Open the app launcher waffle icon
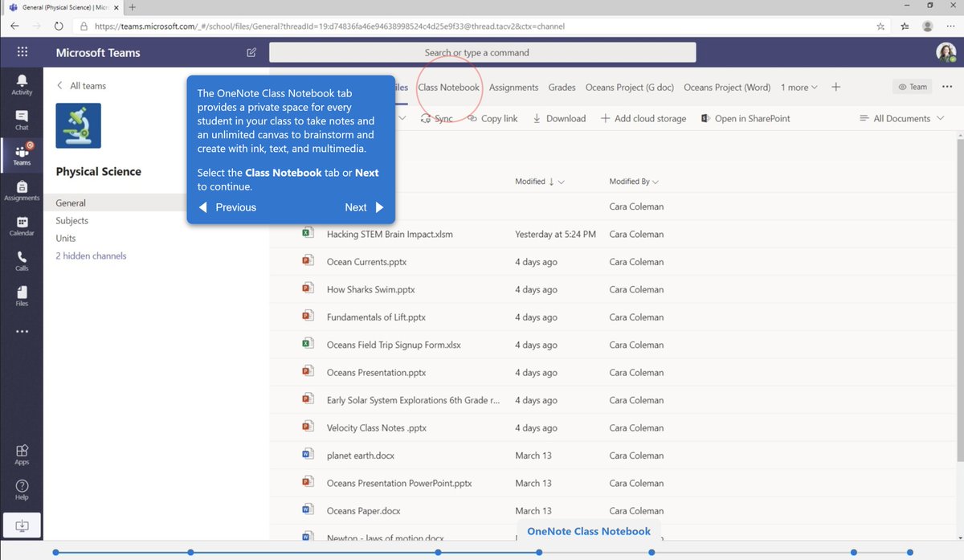 tap(22, 52)
